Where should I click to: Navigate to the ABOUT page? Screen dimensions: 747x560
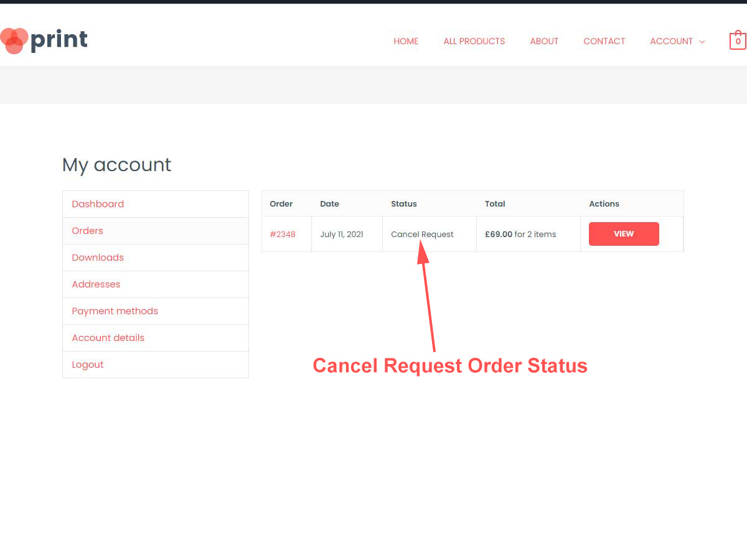[544, 41]
